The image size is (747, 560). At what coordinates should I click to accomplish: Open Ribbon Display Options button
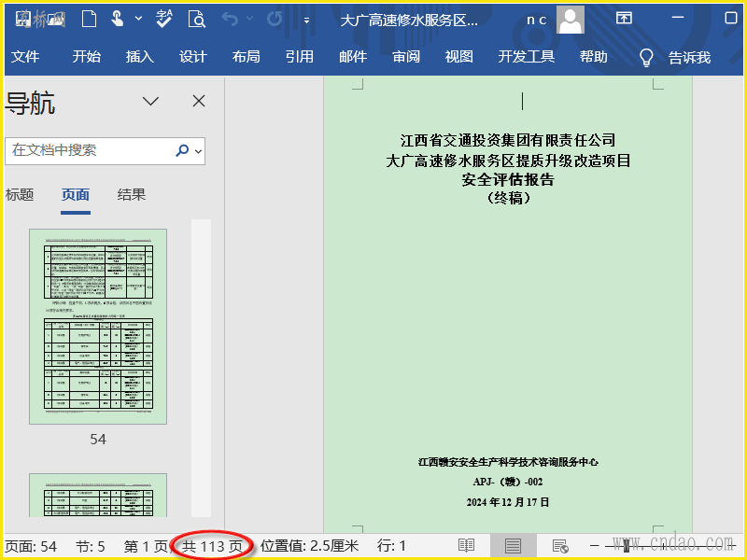point(624,18)
